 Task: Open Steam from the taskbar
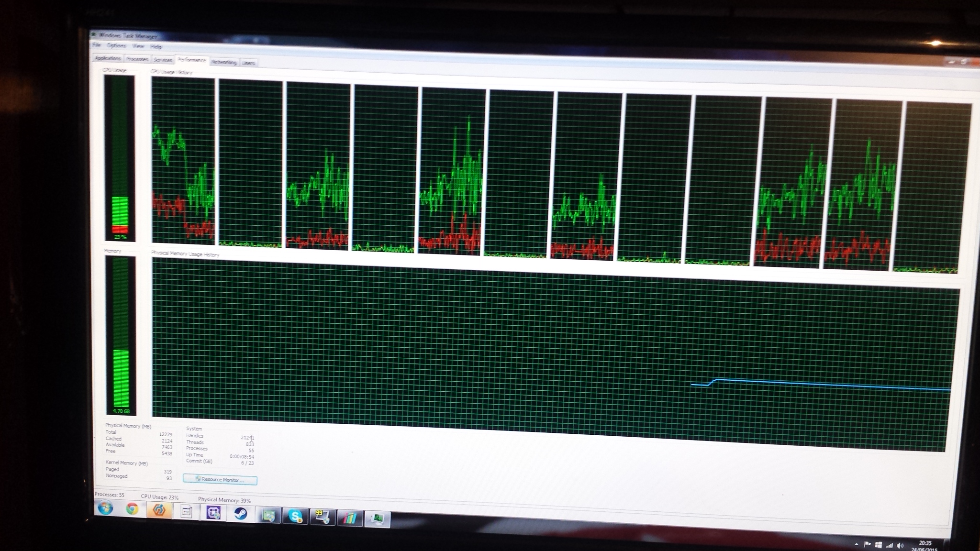240,514
